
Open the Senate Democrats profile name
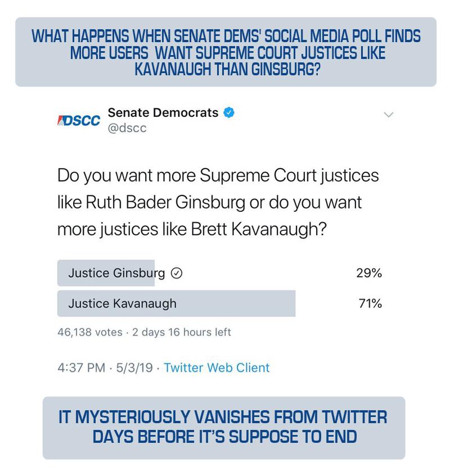click(163, 112)
